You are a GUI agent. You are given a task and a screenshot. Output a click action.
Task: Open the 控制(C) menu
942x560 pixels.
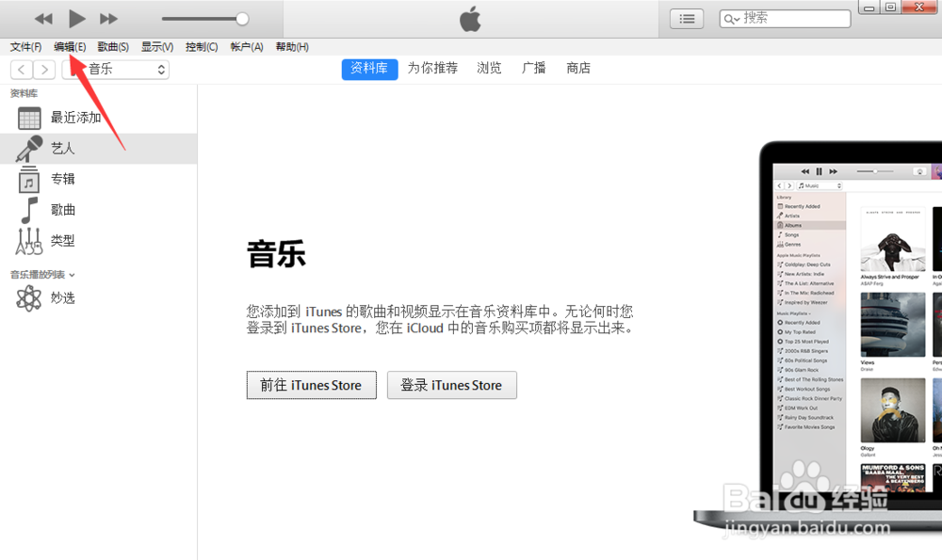[x=202, y=47]
